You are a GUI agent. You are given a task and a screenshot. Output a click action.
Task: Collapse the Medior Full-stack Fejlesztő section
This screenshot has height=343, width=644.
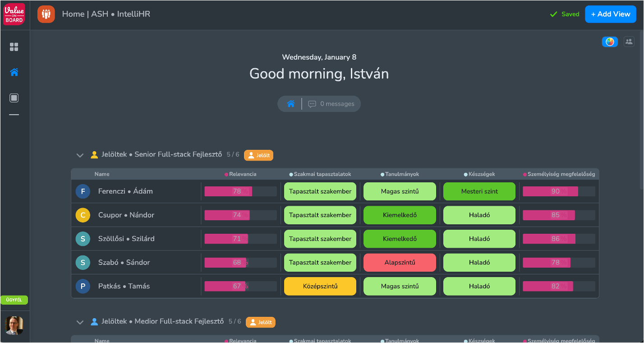(x=80, y=322)
